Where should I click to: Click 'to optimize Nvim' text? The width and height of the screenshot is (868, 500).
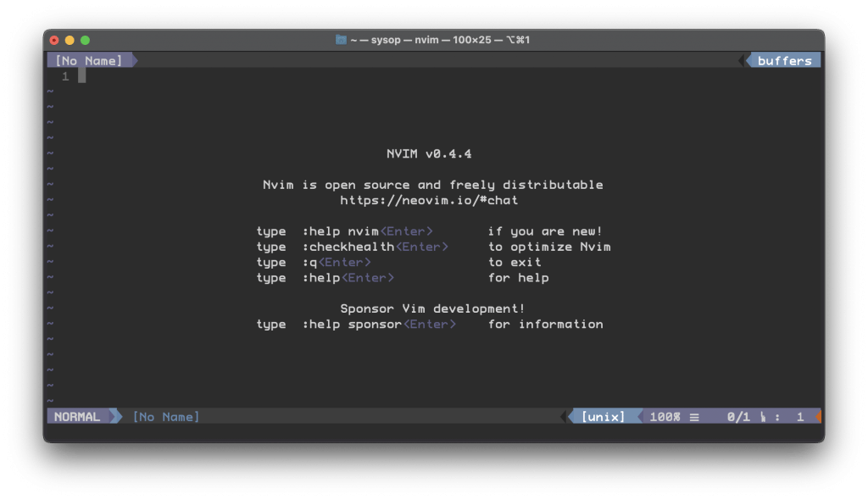[x=549, y=247]
